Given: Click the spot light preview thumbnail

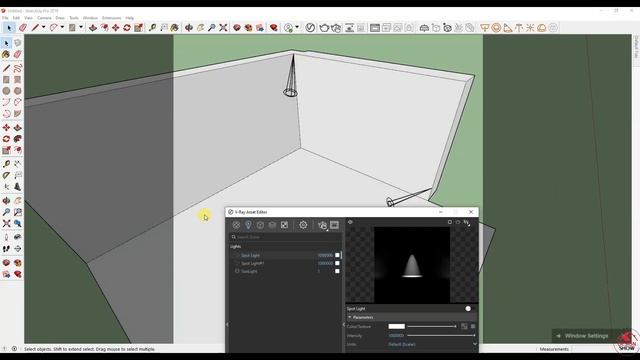Looking at the screenshot, I should 412,265.
